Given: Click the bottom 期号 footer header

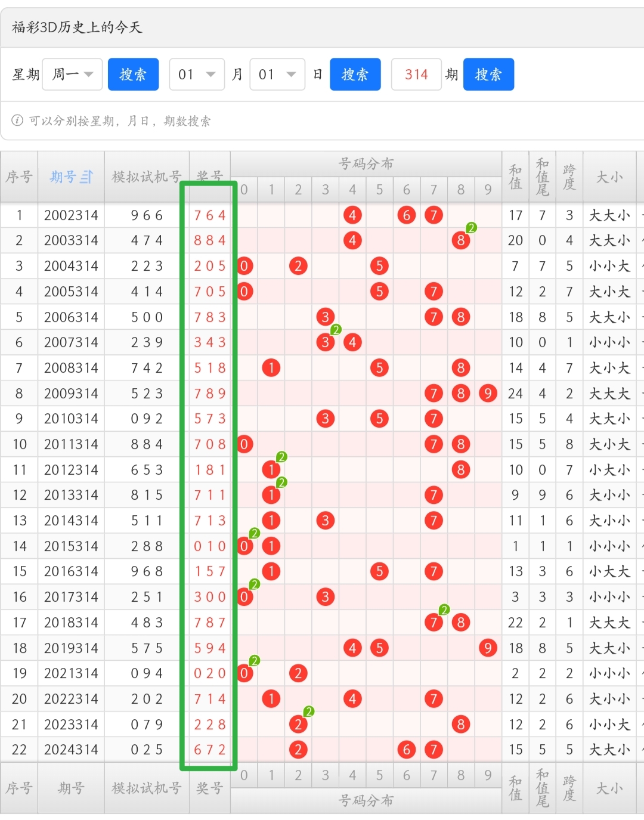Looking at the screenshot, I should (x=71, y=788).
